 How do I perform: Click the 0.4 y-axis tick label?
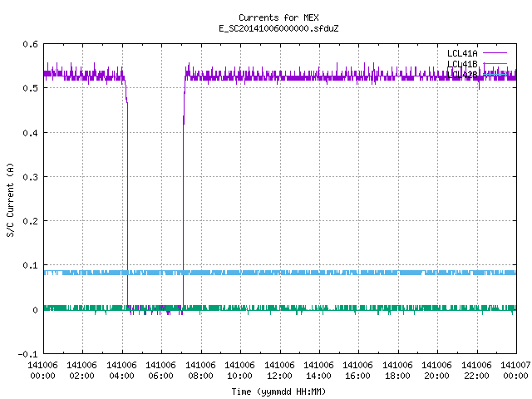tap(31, 133)
